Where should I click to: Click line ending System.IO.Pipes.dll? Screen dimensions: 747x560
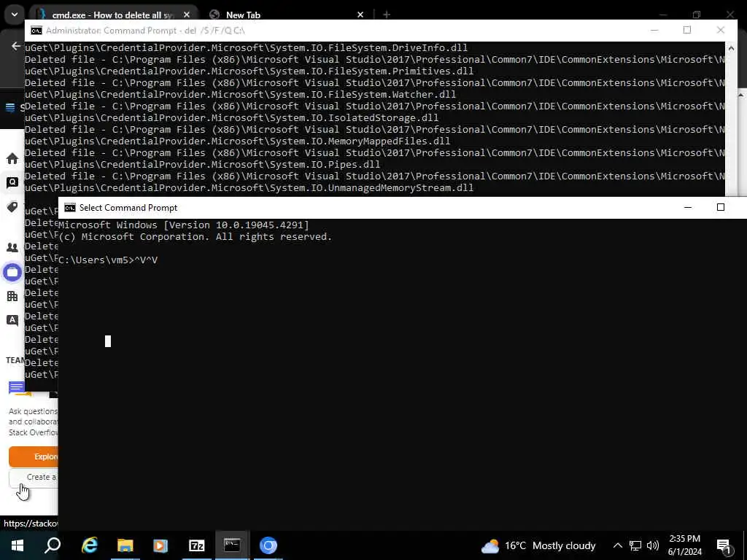[x=203, y=165]
